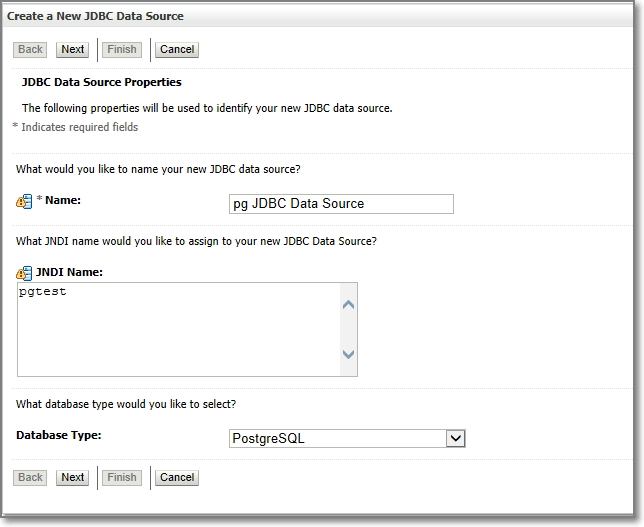This screenshot has height=527, width=644.
Task: Click the help icon beside Name label
Action: (24, 201)
